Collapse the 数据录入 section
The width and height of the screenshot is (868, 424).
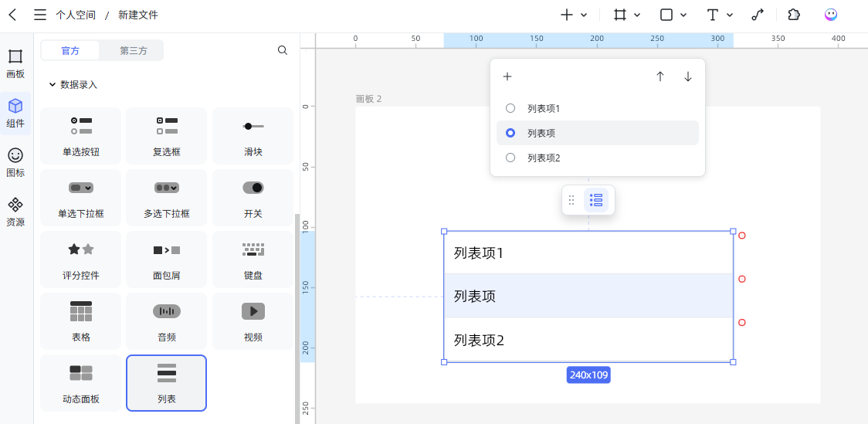[x=53, y=85]
